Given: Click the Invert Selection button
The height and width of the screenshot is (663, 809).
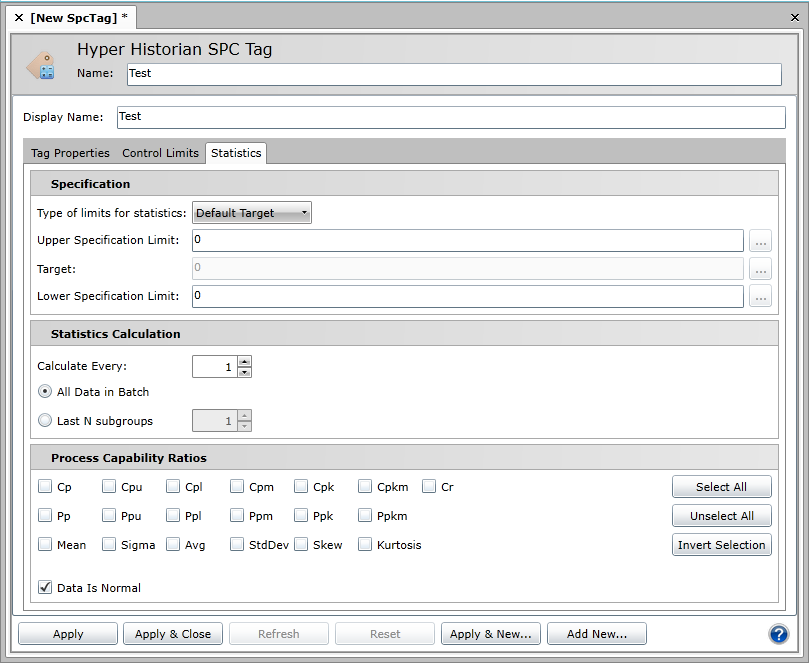Looking at the screenshot, I should (x=721, y=545).
